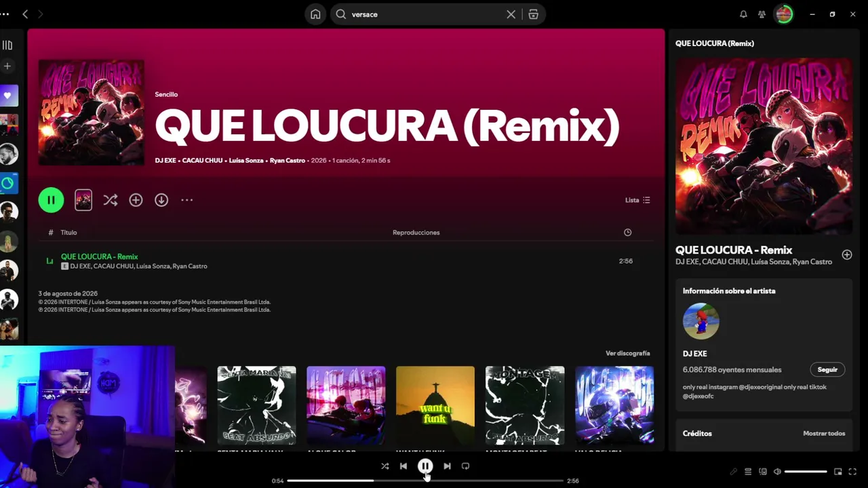This screenshot has width=868, height=488.
Task: Open Luísa Sonza from the album header
Action: point(248,161)
